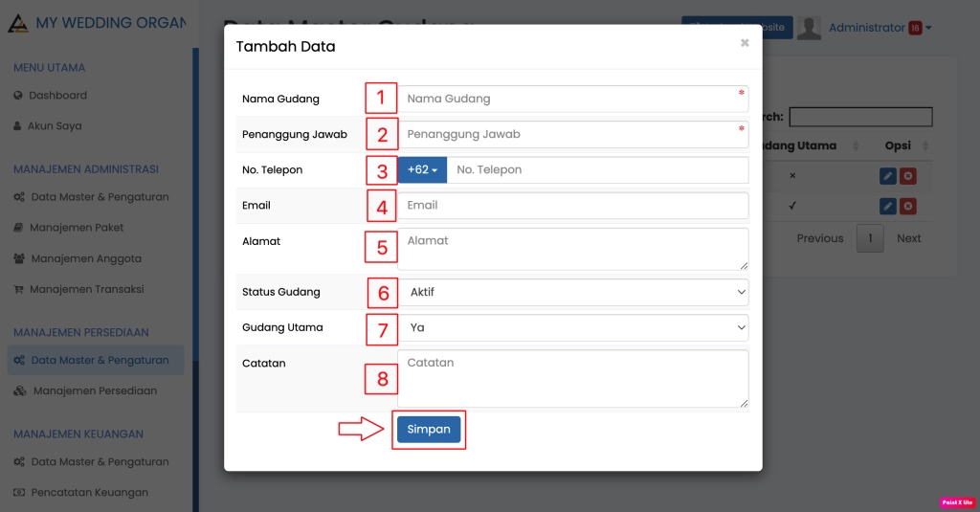This screenshot has width=980, height=512.
Task: Click the blue edit pencil icon in first row
Action: click(887, 176)
